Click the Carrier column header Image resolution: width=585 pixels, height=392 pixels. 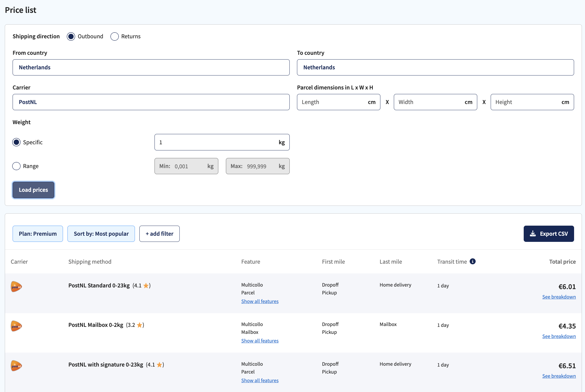pyautogui.click(x=19, y=262)
